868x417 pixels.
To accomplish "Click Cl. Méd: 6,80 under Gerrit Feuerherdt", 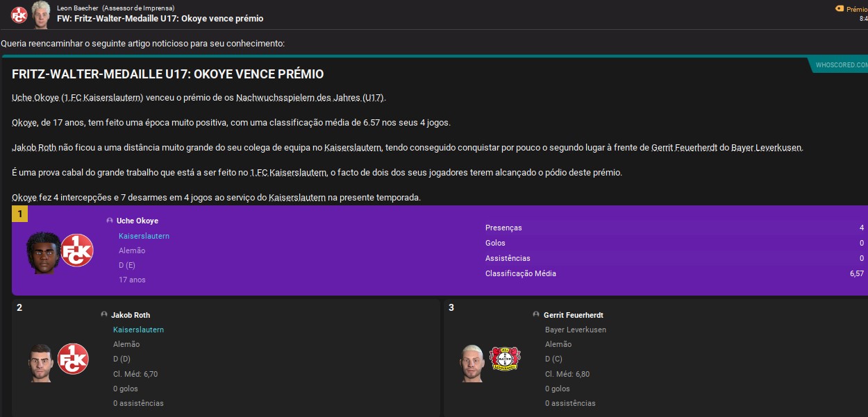I will [x=567, y=374].
